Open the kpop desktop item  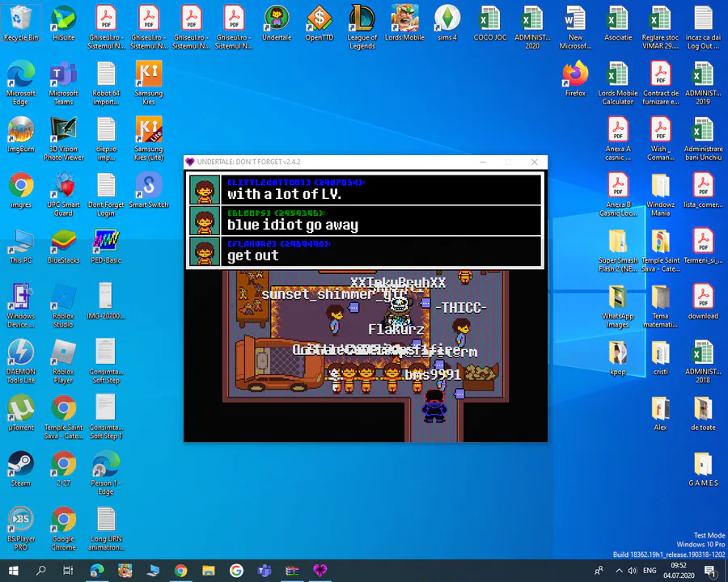pos(618,357)
